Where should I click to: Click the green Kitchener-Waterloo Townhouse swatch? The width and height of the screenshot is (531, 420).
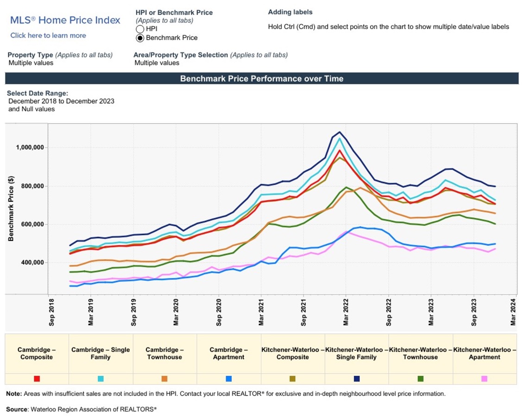click(420, 379)
